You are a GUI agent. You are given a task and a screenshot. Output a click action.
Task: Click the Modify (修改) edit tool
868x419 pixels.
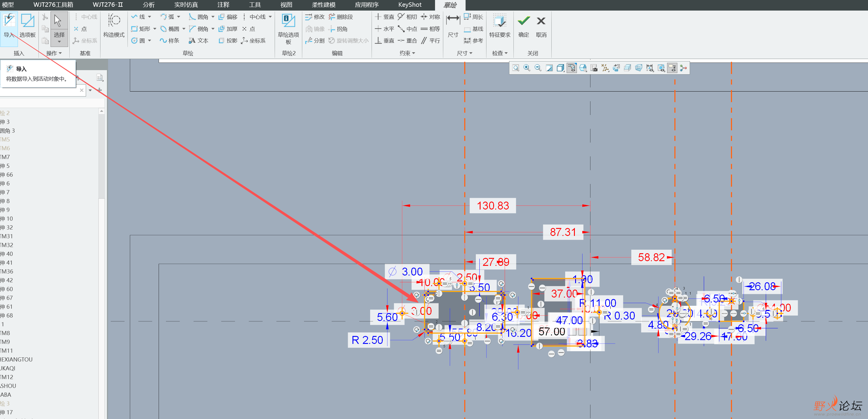(x=315, y=17)
